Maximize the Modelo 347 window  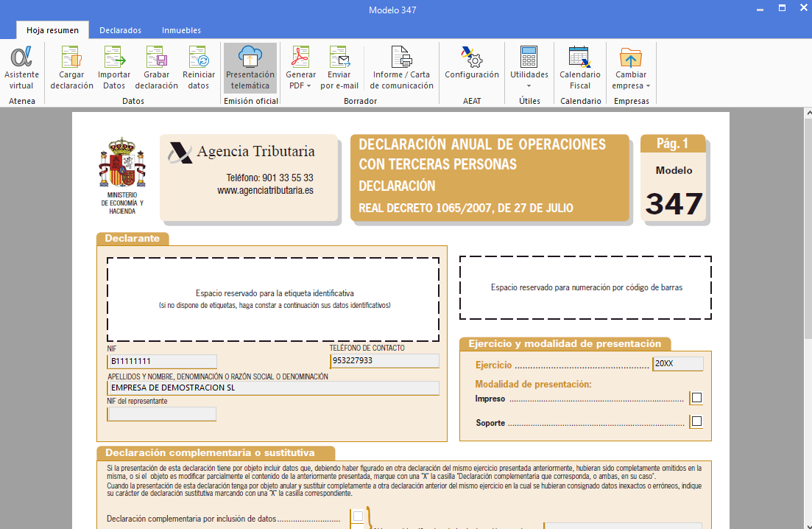[782, 8]
